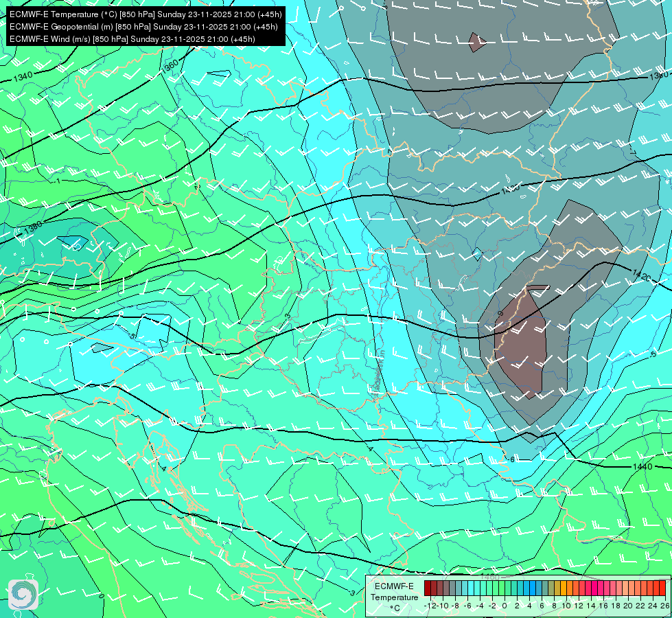Viewport: 672px width, 618px height.
Task: Click the legend title ECMWF-E Temperature °C
Action: click(x=394, y=597)
